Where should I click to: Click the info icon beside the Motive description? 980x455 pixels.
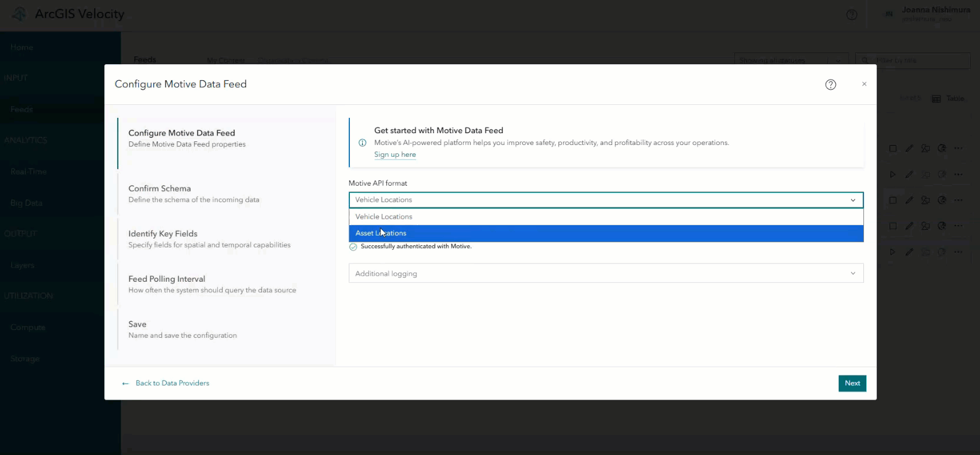(x=362, y=143)
